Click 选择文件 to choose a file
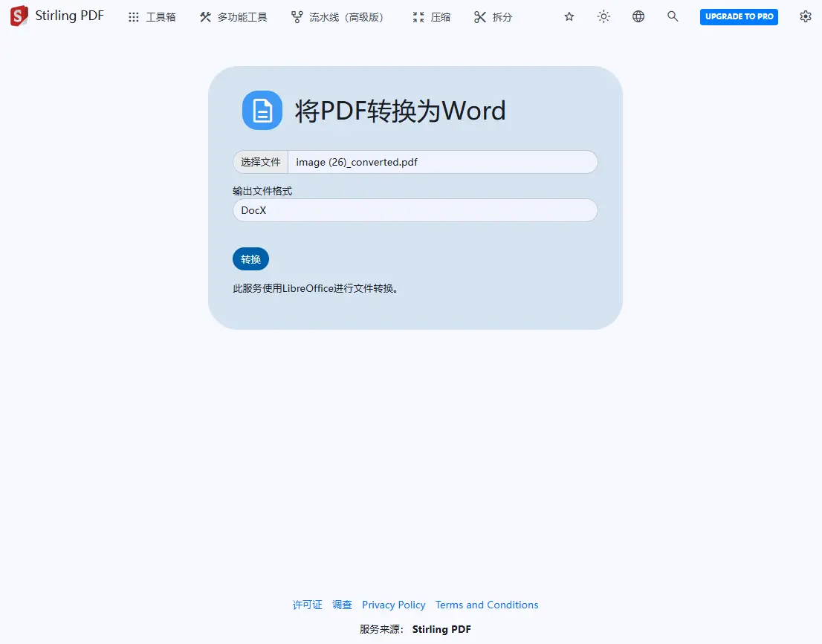The image size is (822, 644). 259,161
